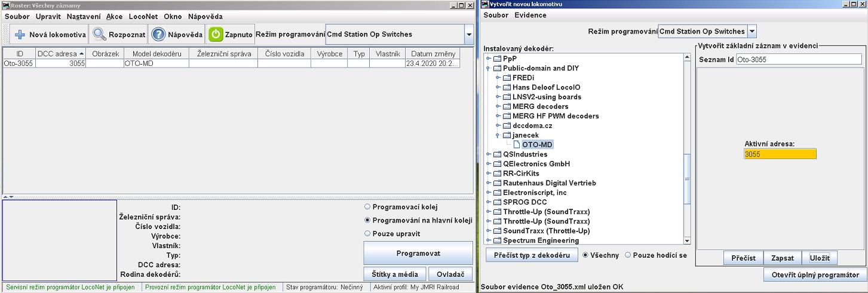Click the OTO-MD decoder file icon

[x=516, y=145]
